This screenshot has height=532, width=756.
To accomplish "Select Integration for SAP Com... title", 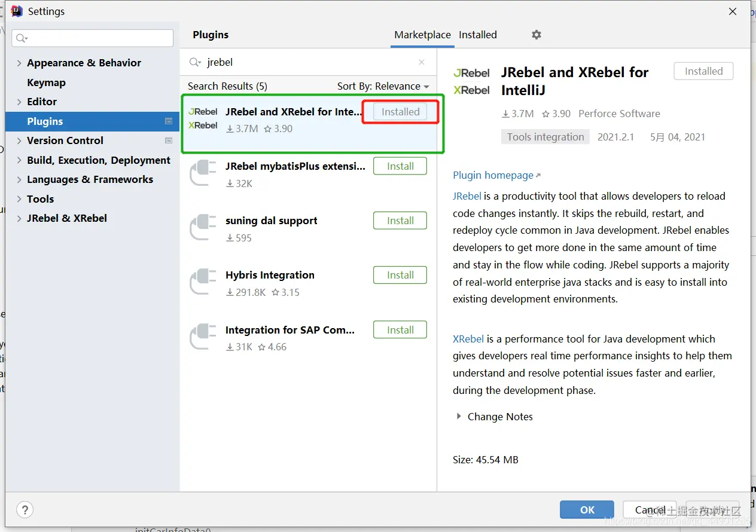I will pos(290,330).
